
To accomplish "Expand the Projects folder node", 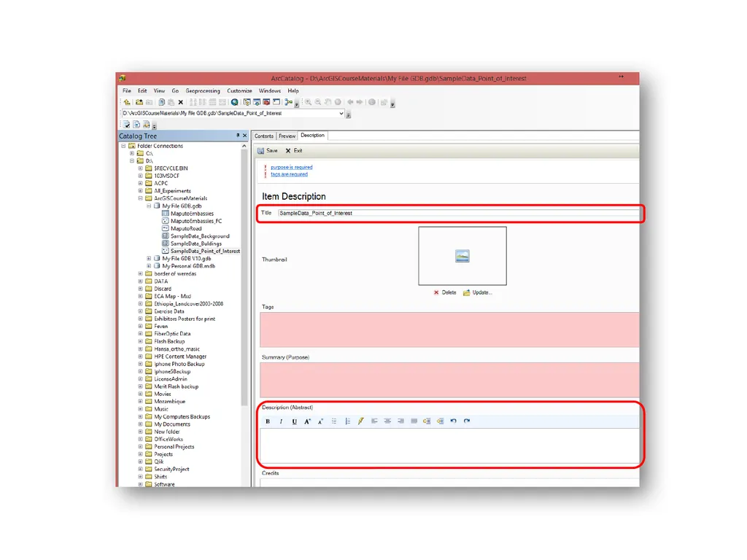I will coord(141,454).
